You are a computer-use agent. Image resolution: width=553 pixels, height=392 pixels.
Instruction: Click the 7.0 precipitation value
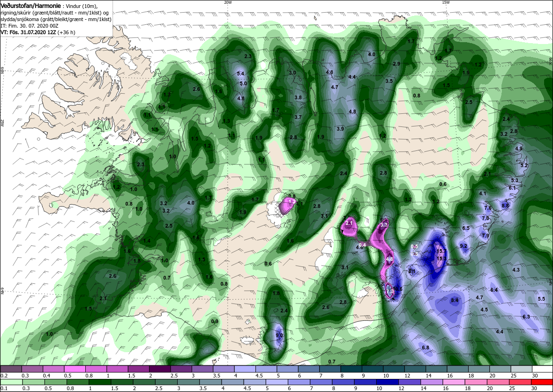pos(486,219)
